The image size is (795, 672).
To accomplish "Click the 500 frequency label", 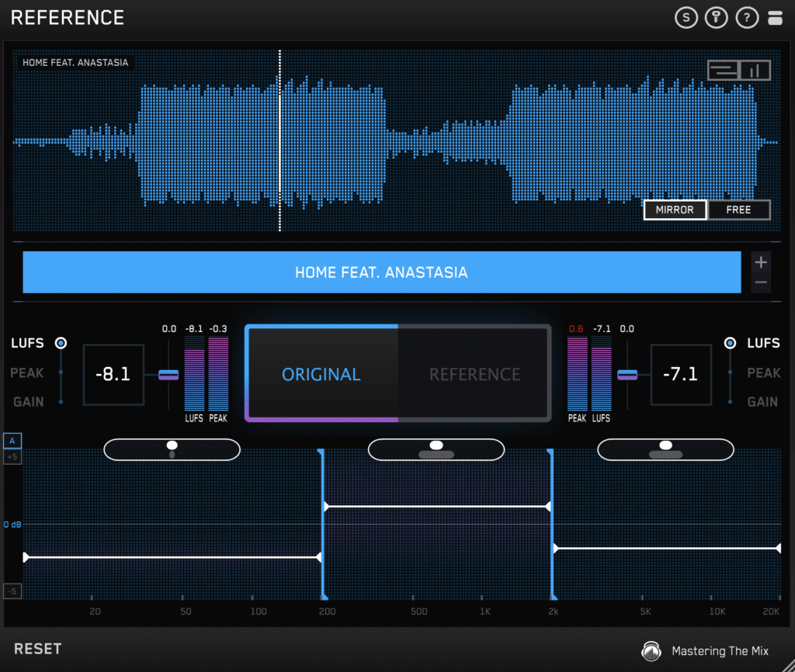I will (x=418, y=611).
